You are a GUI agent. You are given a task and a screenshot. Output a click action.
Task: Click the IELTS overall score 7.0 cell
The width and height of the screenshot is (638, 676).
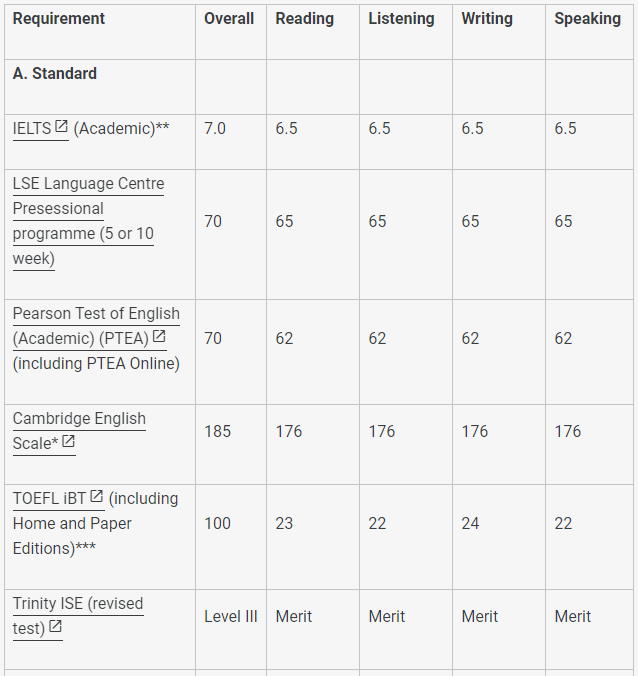coord(231,142)
